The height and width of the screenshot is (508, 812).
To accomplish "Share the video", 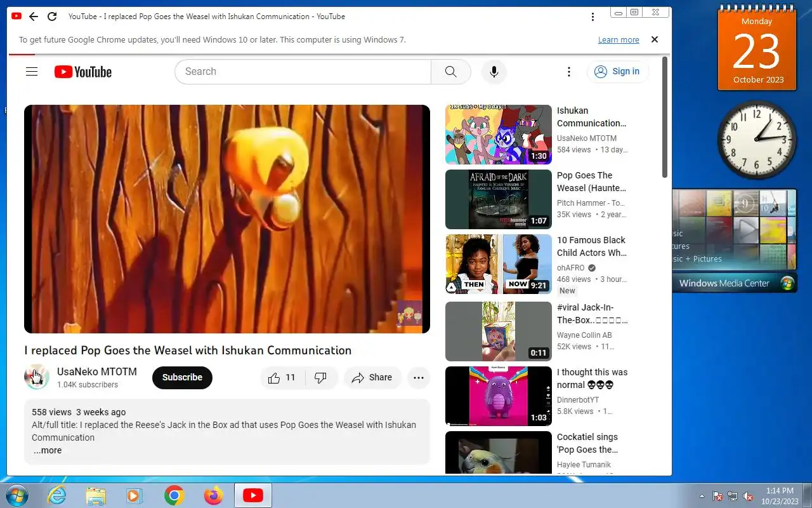I will point(372,378).
